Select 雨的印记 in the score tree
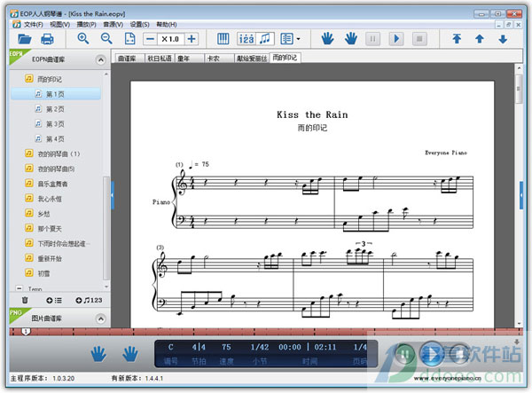Screen dimensions: 532x393 50,79
